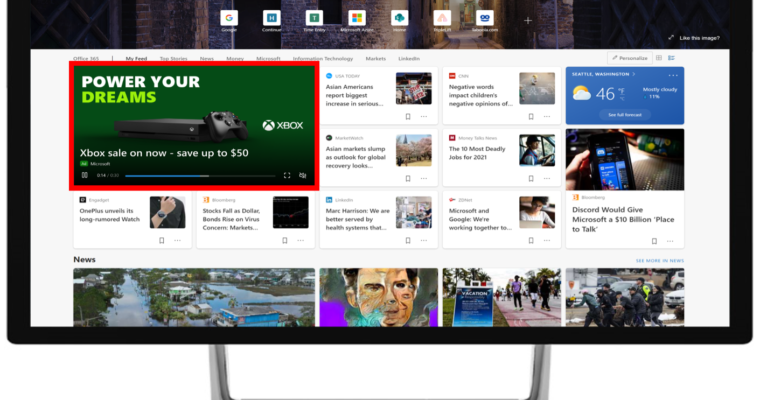Open more options for Asian markets slump story
760x400 pixels.
click(424, 178)
